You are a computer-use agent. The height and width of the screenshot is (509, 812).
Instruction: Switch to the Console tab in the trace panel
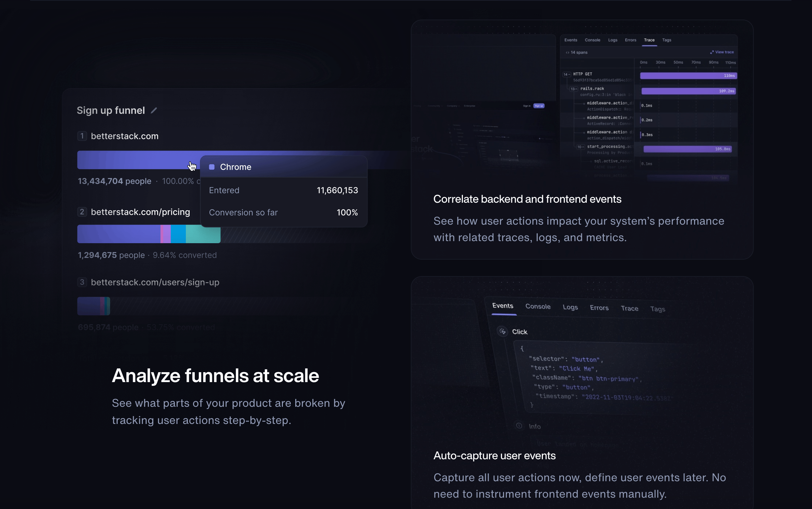click(x=593, y=40)
